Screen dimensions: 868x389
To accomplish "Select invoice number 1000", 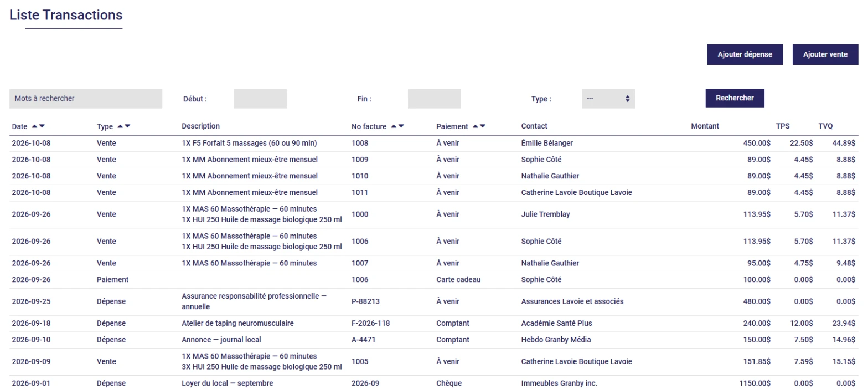I will (360, 214).
